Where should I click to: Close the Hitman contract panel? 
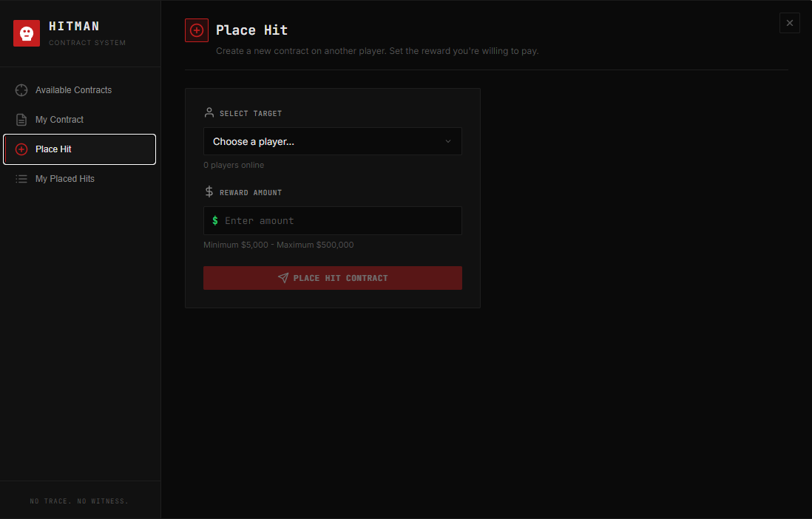coord(789,23)
